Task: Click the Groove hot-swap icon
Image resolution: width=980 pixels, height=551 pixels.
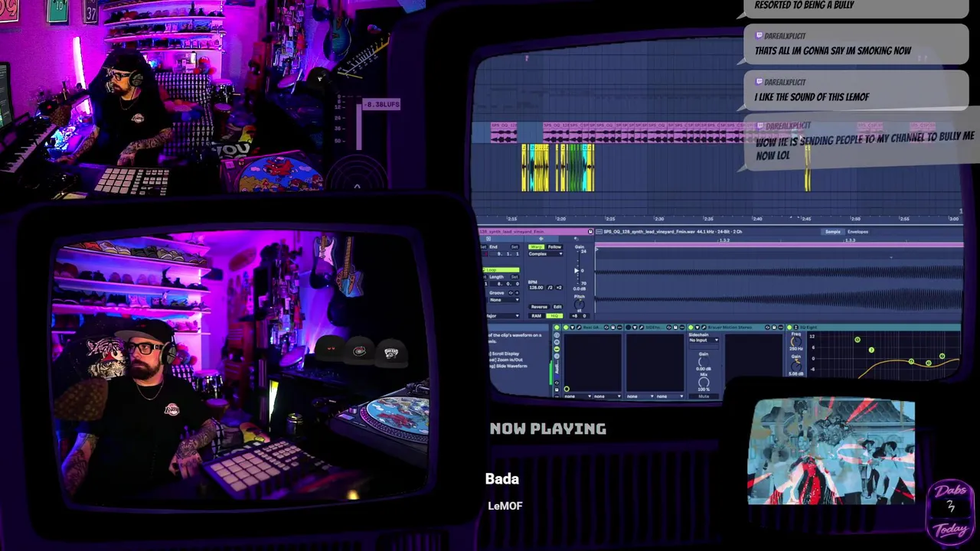Action: [511, 293]
